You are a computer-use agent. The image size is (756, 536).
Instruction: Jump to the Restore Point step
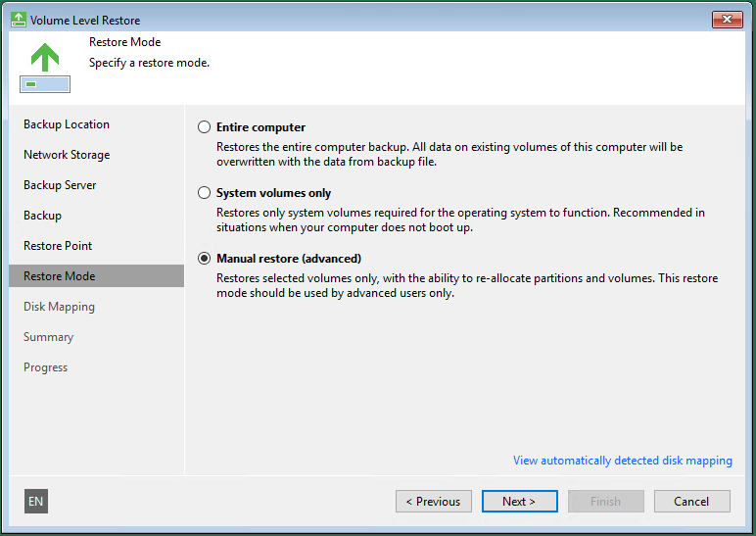pyautogui.click(x=58, y=246)
